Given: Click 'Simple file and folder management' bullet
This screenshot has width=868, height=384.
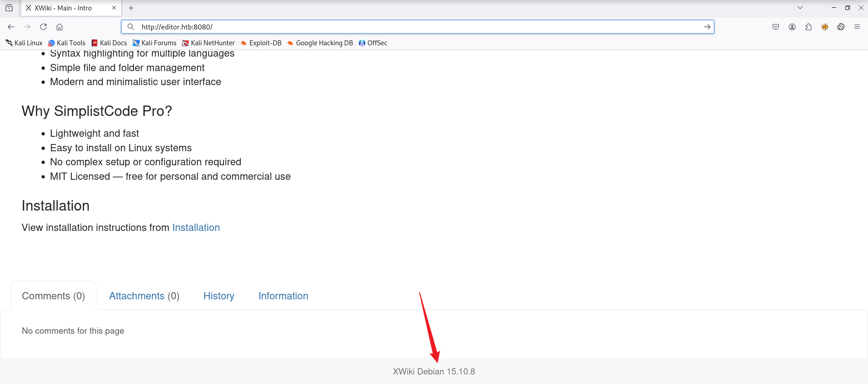Looking at the screenshot, I should coord(127,68).
